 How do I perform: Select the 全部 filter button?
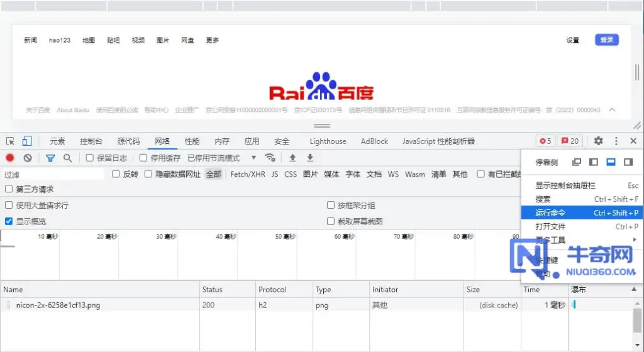[214, 174]
